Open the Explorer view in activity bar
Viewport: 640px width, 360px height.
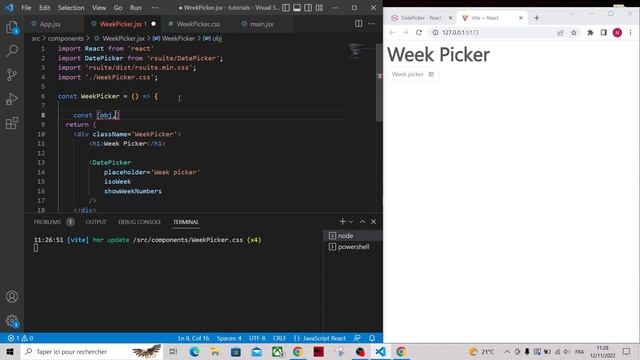[12, 27]
